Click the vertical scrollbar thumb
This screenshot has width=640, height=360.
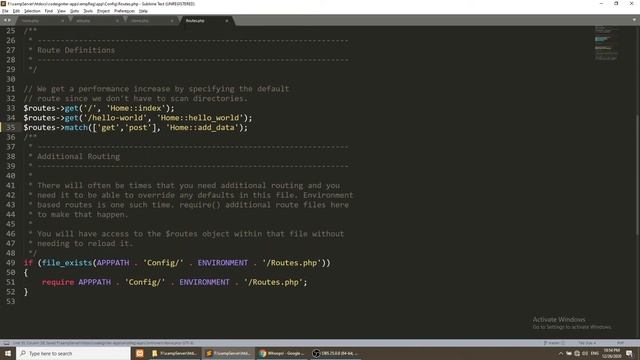(x=637, y=175)
